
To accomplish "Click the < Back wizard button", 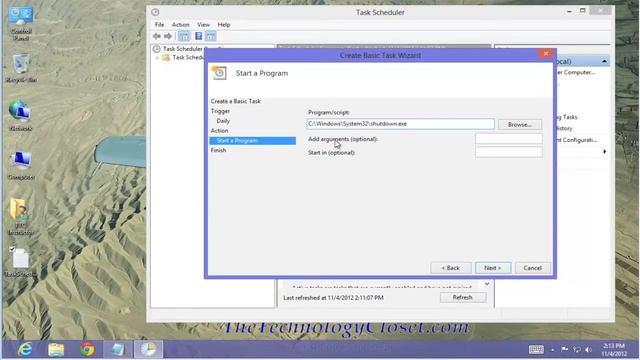I will tap(451, 268).
